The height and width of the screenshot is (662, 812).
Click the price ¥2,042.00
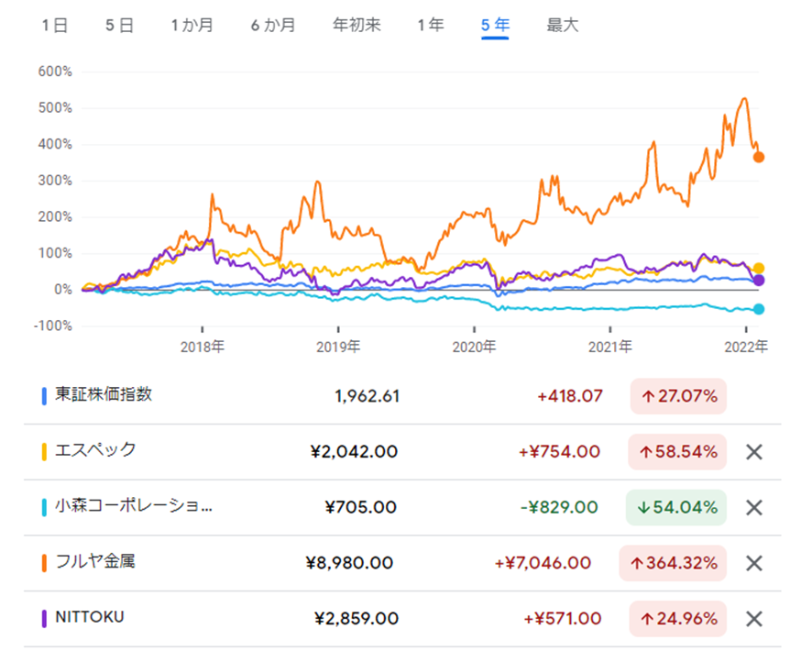[354, 452]
